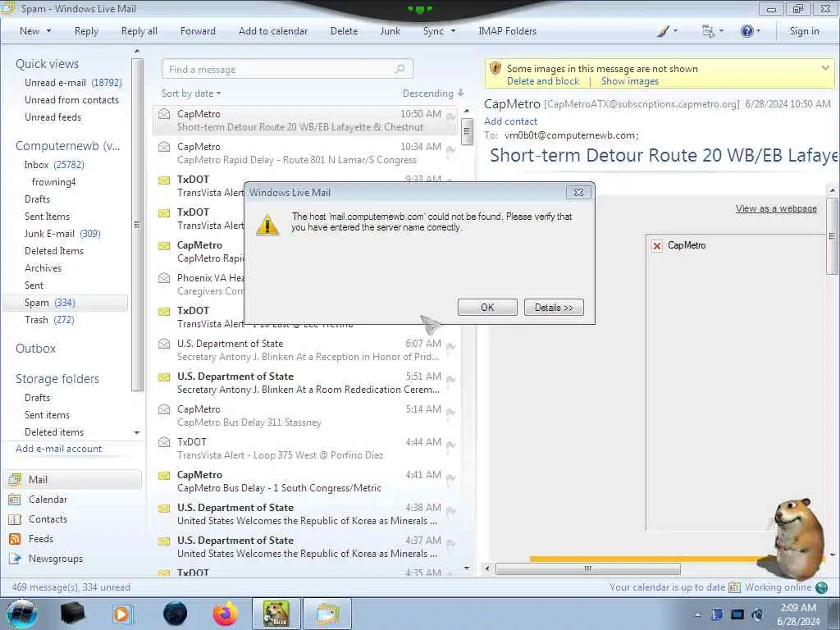Click Reply in the toolbar
Viewport: 840px width, 630px height.
click(86, 31)
